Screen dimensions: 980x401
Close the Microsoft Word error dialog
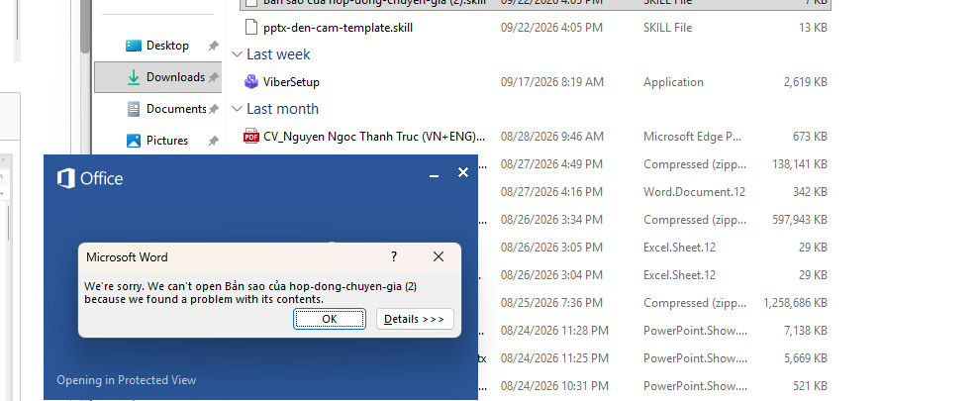tap(439, 256)
